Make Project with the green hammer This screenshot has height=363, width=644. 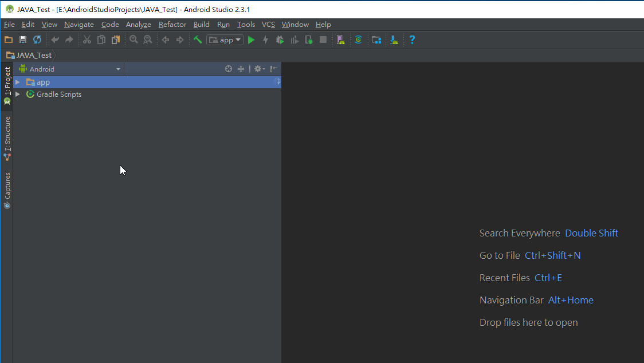[x=198, y=40]
